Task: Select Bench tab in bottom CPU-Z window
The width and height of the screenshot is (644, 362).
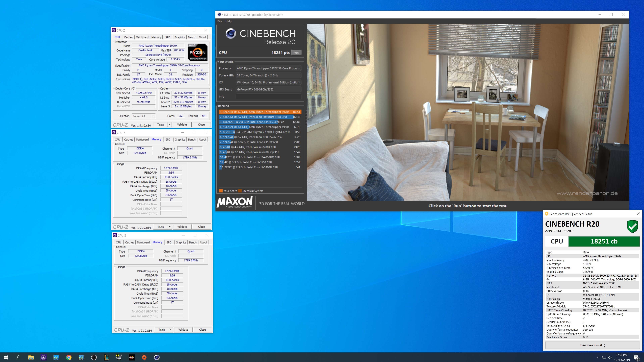Action: (x=193, y=242)
